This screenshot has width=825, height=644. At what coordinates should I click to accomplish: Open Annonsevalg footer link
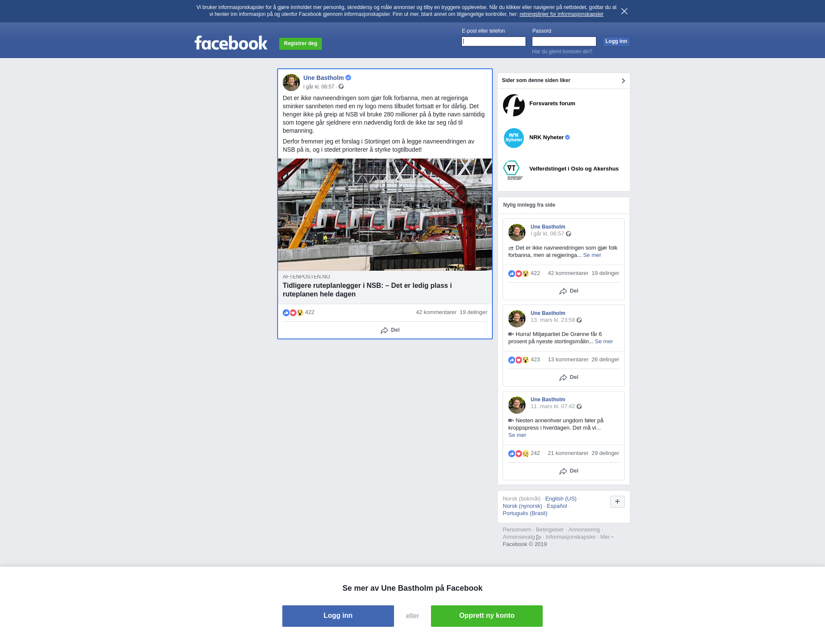coord(522,537)
